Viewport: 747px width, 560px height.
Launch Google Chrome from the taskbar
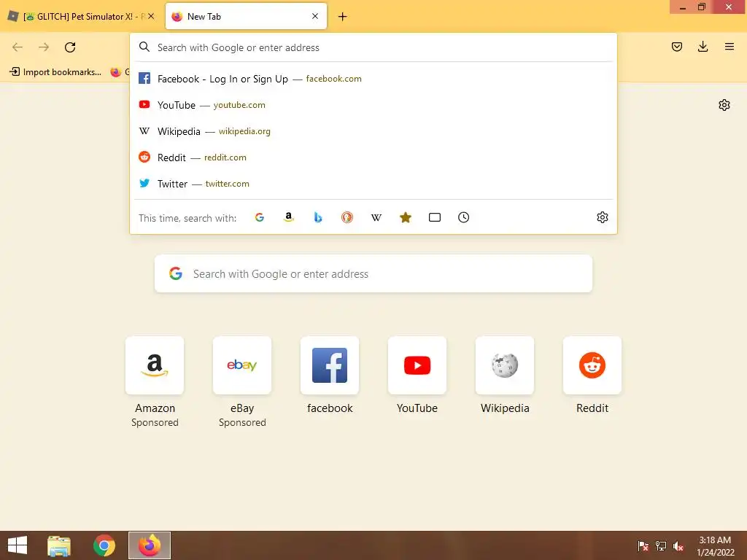click(104, 545)
